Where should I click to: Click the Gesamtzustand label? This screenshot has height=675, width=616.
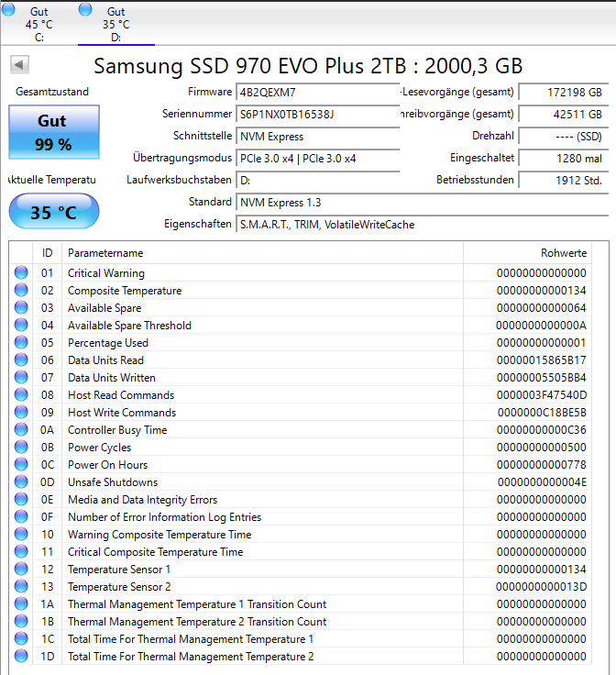tap(52, 92)
